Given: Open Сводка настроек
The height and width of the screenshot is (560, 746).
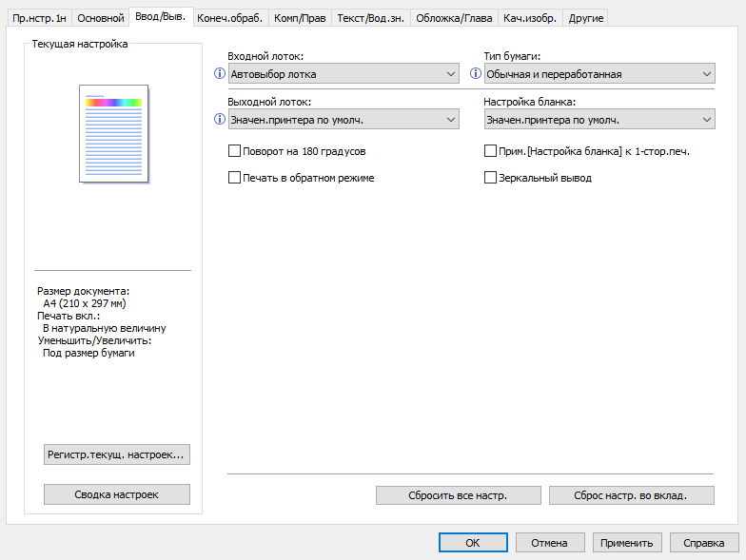Looking at the screenshot, I should [x=116, y=494].
